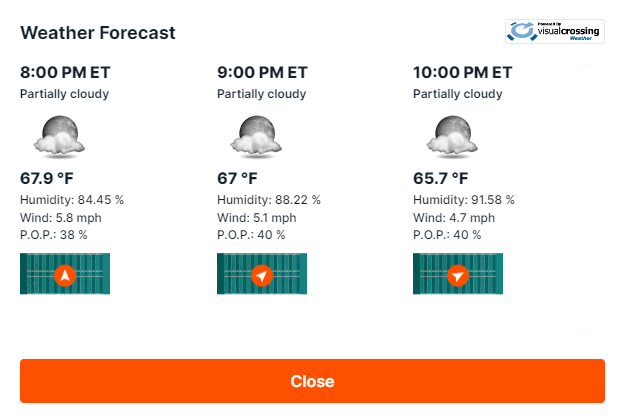Click the P.O.P. 38 % text
Image resolution: width=625 pixels, height=420 pixels.
tap(53, 235)
